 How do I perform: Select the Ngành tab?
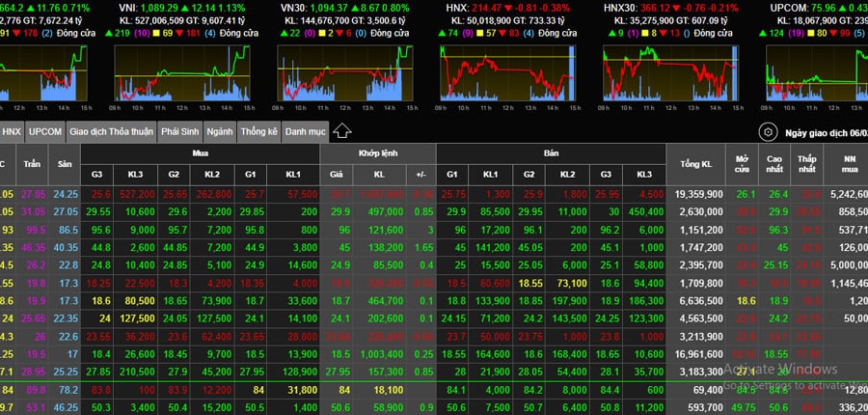tap(220, 132)
